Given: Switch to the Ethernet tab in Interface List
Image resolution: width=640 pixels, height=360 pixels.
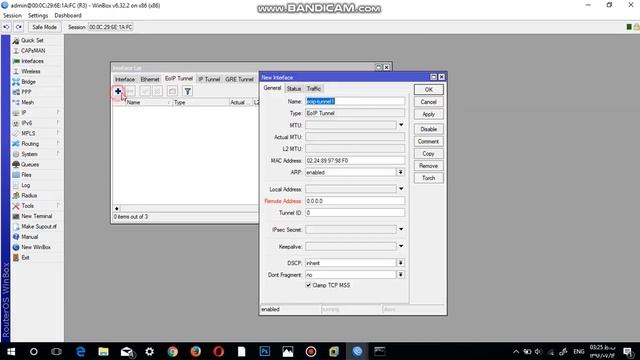Looking at the screenshot, I should 150,79.
